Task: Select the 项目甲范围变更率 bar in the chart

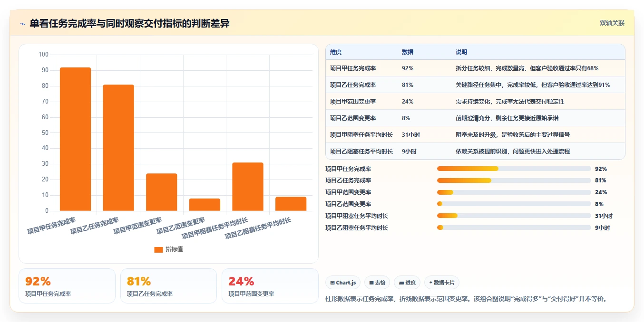Action: click(161, 192)
